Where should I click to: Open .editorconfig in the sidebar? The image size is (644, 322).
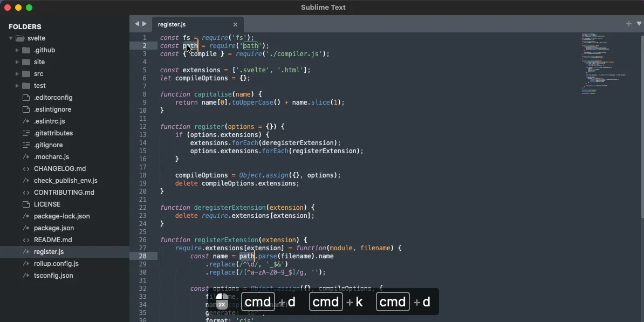coord(53,98)
